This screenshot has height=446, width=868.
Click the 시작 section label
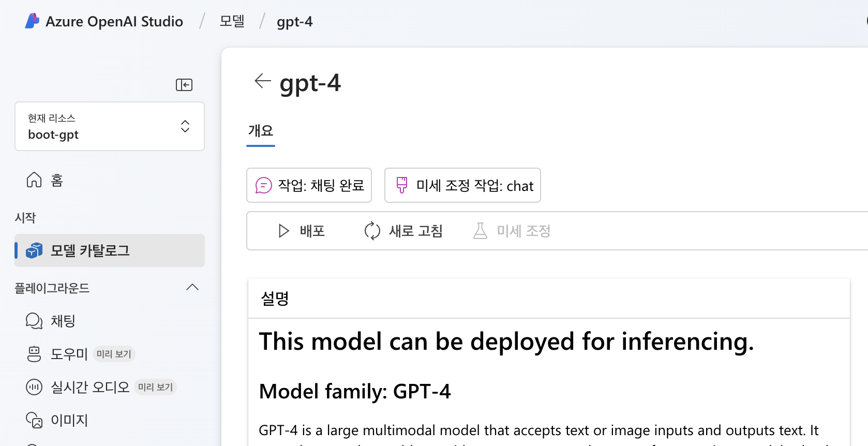coord(25,218)
